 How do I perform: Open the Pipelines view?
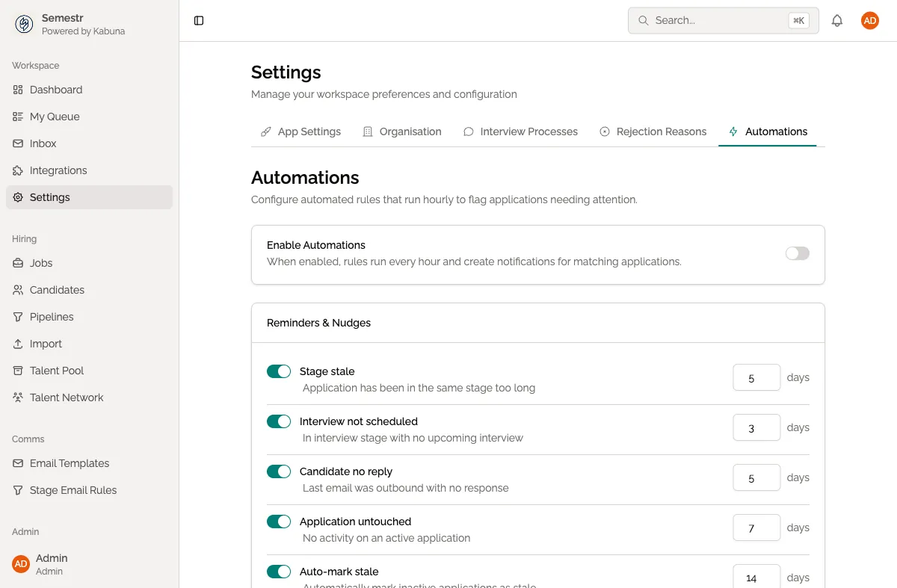point(51,317)
